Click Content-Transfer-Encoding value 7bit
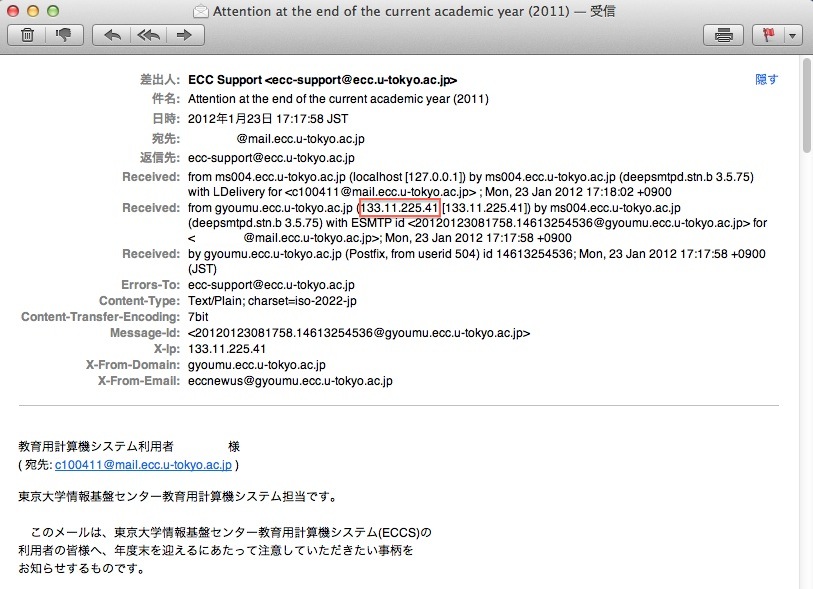 click(198, 317)
